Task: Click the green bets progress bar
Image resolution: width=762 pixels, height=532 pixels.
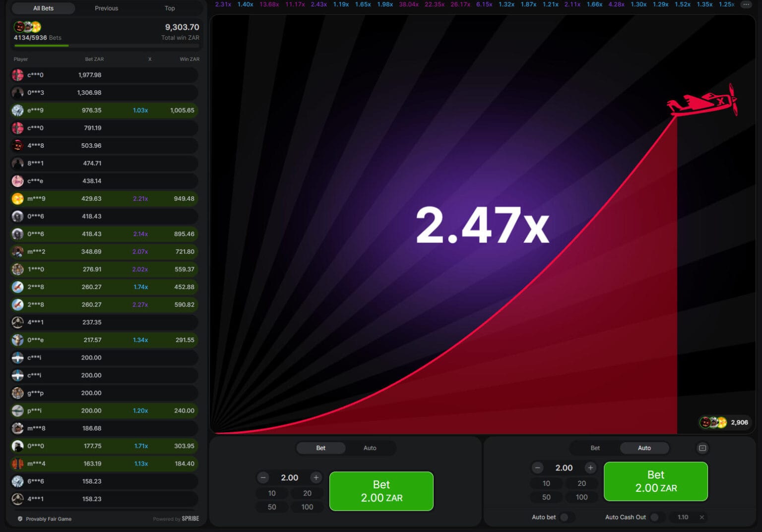Action: (41, 45)
